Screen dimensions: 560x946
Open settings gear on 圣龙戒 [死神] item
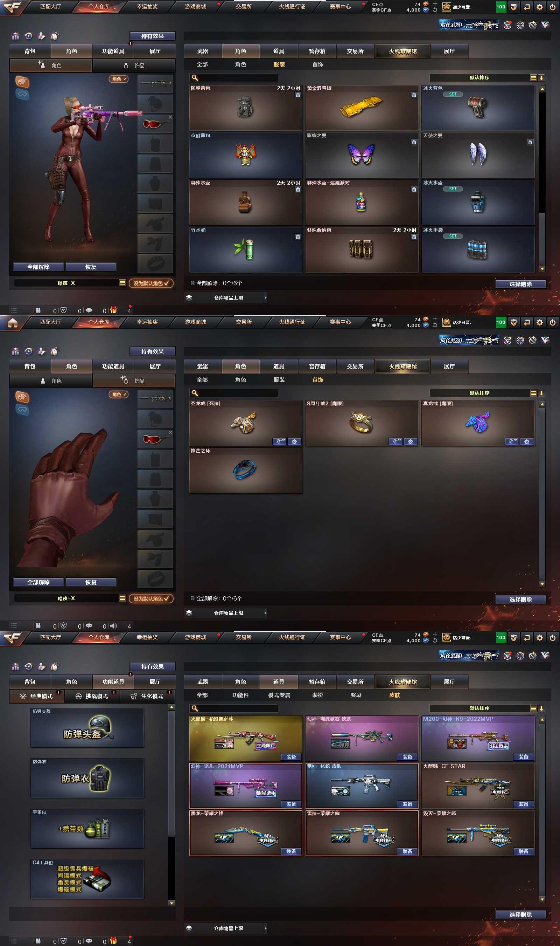(x=294, y=441)
